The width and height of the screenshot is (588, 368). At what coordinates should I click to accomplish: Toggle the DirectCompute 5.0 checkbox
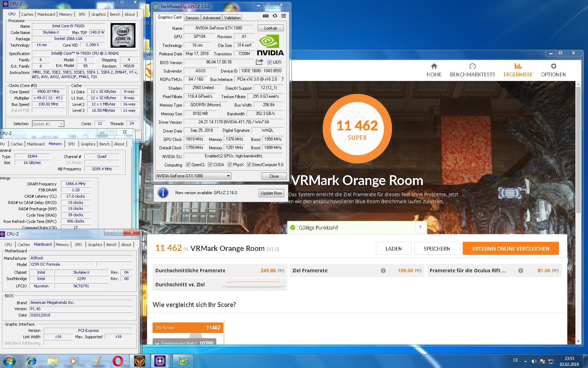(249, 165)
